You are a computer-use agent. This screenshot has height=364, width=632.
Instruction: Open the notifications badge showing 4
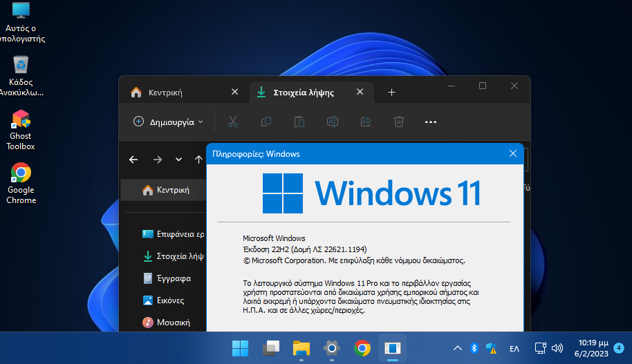click(x=619, y=348)
